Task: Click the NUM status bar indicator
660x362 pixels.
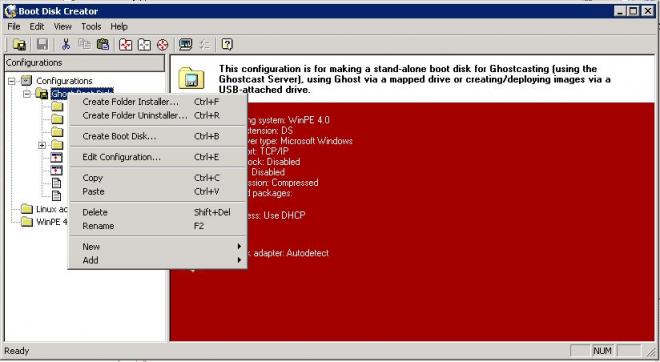Action: pos(602,351)
